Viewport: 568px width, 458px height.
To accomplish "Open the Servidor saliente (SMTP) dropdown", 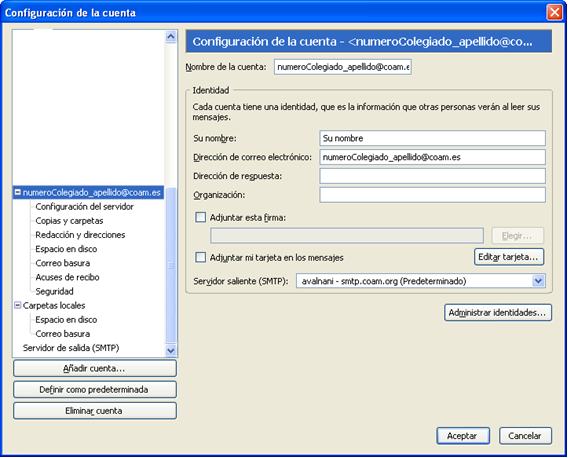I will [x=538, y=281].
